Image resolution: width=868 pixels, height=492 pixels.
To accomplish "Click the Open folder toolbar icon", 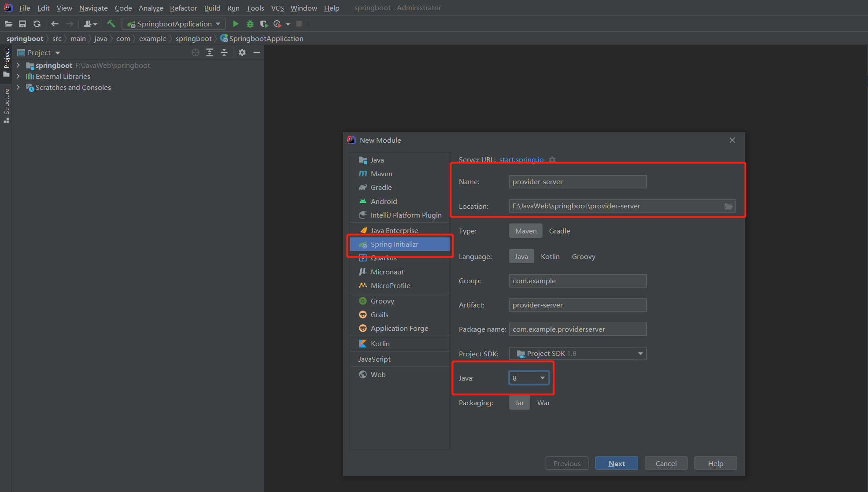I will (x=8, y=24).
